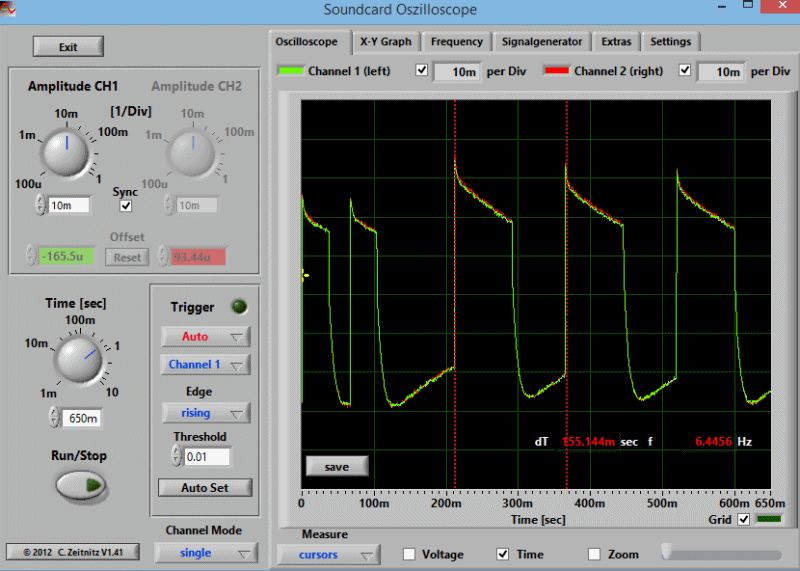Click the CH1 offset stepper arrows
Screen dimensions: 800x571
(x=32, y=256)
